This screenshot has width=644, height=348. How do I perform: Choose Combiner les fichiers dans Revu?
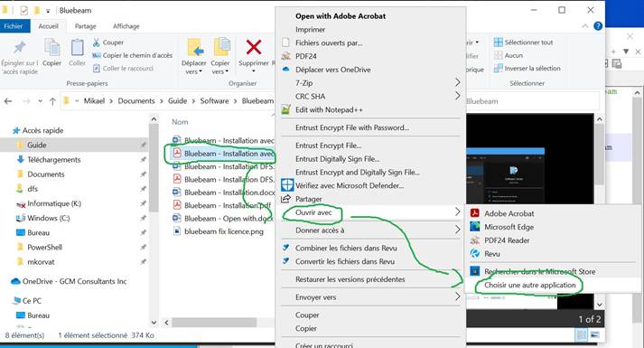tap(346, 249)
